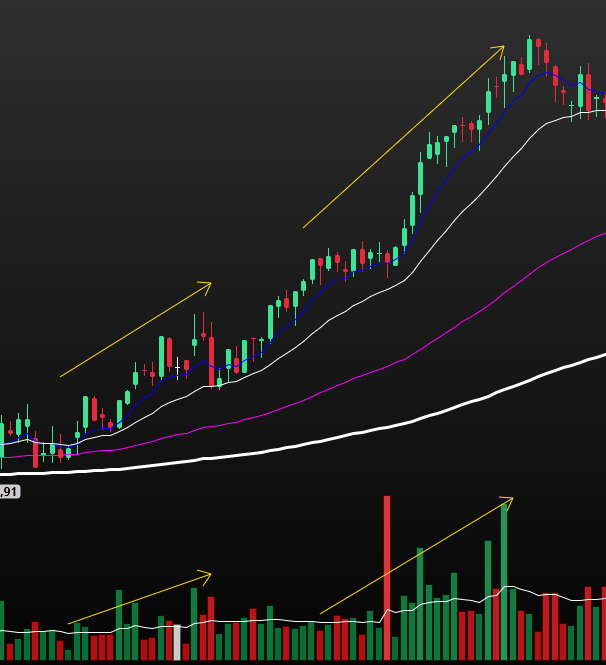
Task: Click the thin white moving average line on price chart
Action: (450, 228)
